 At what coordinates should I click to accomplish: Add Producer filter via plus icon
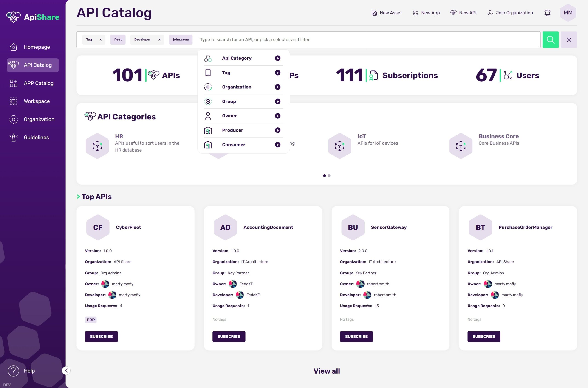tap(277, 130)
